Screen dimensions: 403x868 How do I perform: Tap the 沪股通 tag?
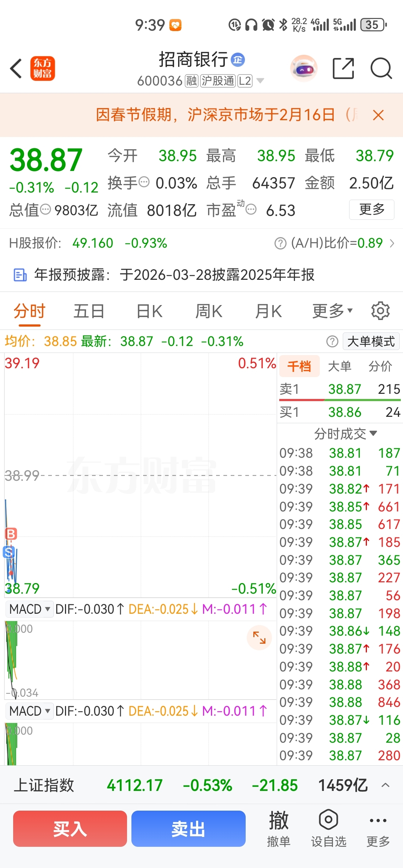pyautogui.click(x=218, y=81)
